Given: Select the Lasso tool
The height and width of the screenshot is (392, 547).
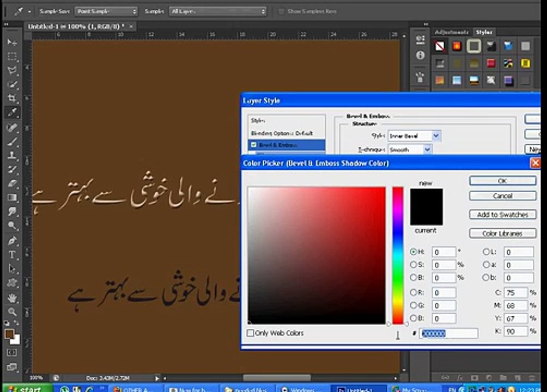Looking at the screenshot, I should pos(12,70).
